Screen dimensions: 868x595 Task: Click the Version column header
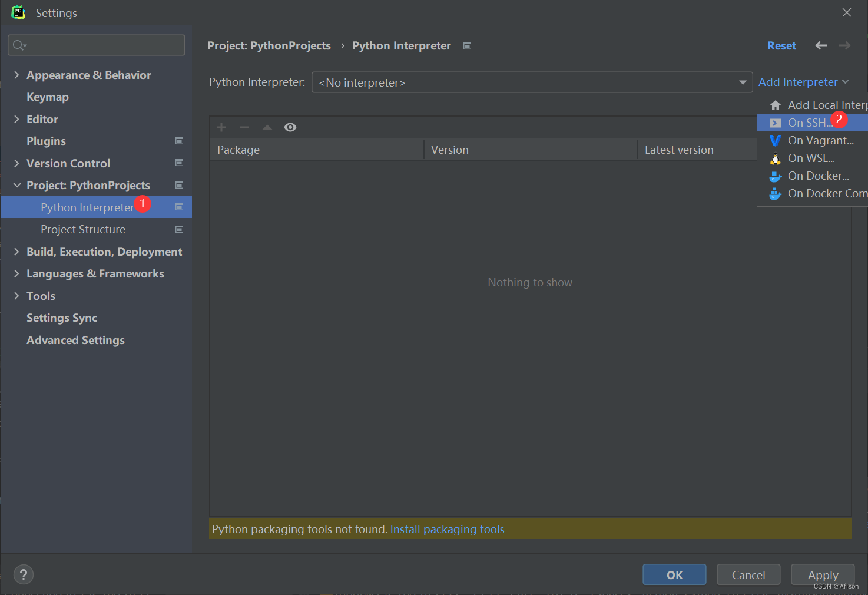(x=531, y=150)
